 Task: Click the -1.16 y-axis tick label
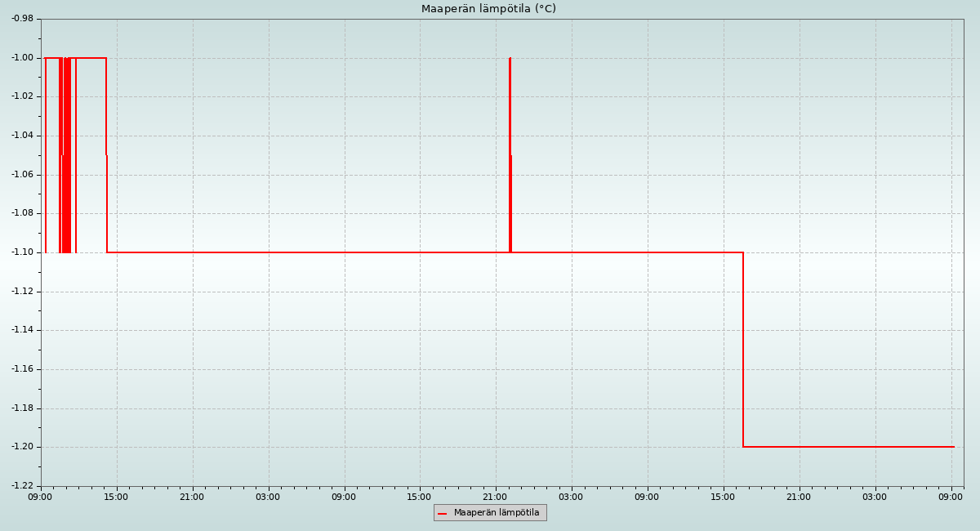click(x=22, y=369)
